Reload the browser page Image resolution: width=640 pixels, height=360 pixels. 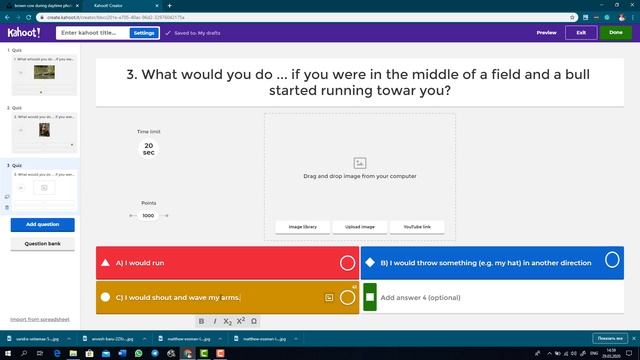pyautogui.click(x=29, y=18)
